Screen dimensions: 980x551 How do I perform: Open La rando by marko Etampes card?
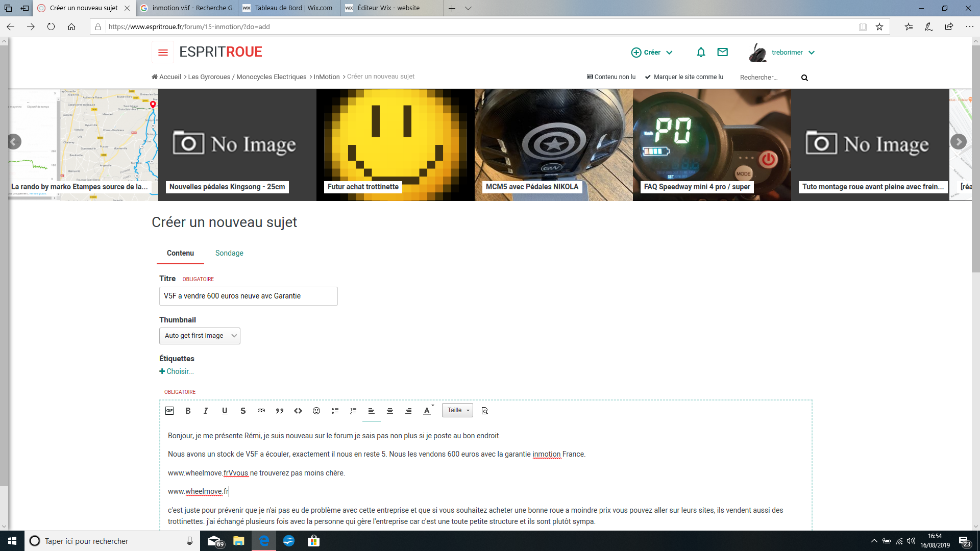click(83, 145)
